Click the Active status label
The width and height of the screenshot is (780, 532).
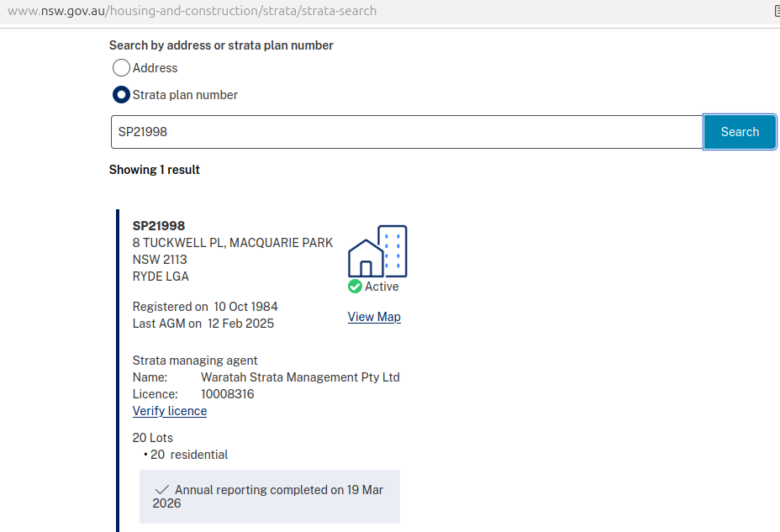tap(382, 287)
